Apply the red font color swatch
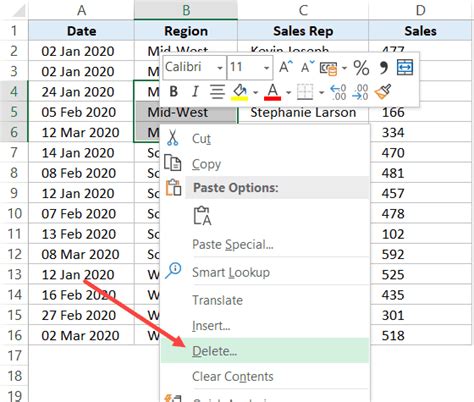This screenshot has width=474, height=402. [272, 92]
